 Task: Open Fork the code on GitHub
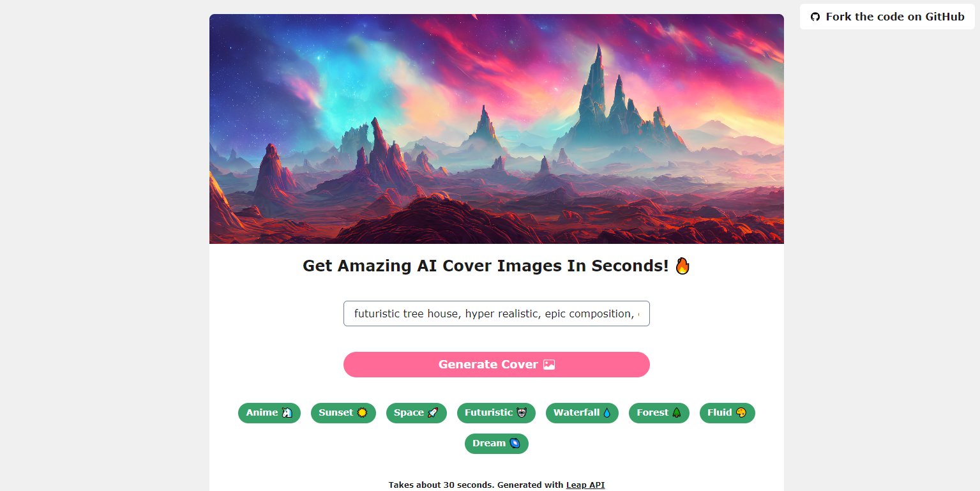click(887, 17)
